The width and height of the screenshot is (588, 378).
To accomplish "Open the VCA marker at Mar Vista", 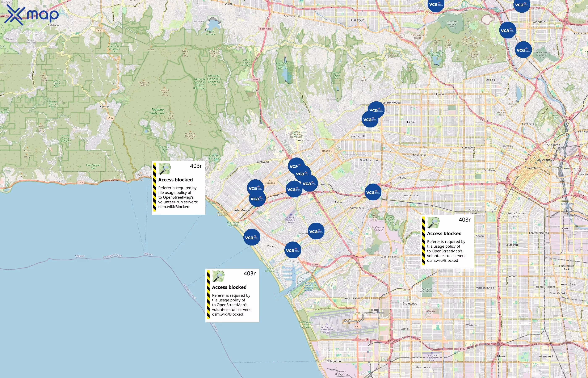I will point(316,231).
